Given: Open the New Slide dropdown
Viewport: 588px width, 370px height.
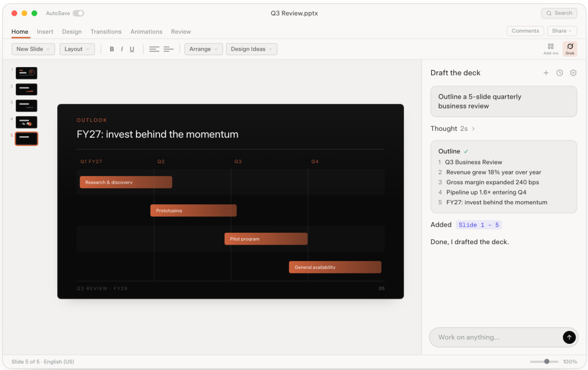Looking at the screenshot, I should click(33, 49).
